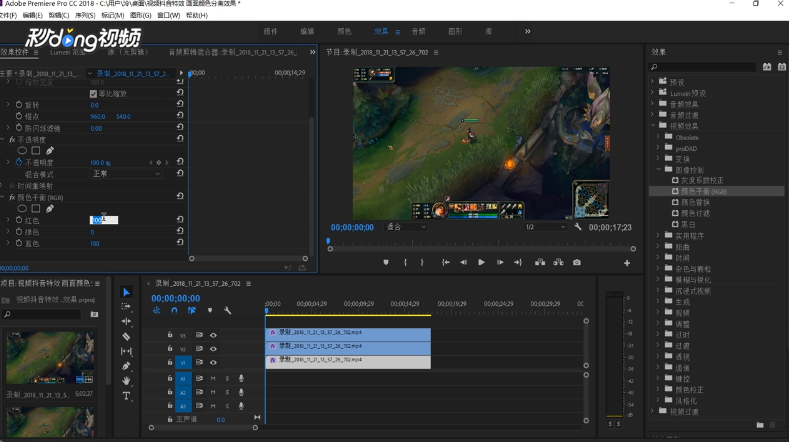Click the 红色 value input field
Screen dimensions: 789x442
[104, 220]
